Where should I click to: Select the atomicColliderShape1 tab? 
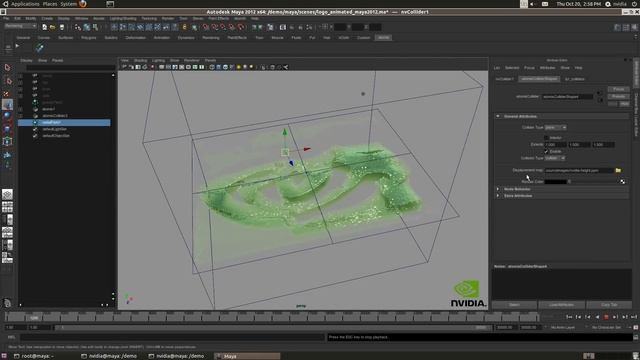[x=539, y=79]
